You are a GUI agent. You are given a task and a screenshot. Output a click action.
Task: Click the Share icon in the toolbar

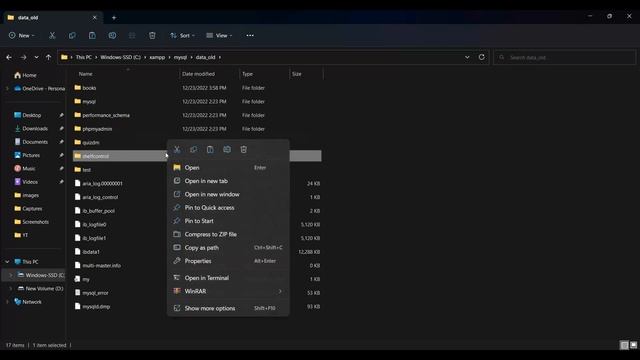132,36
